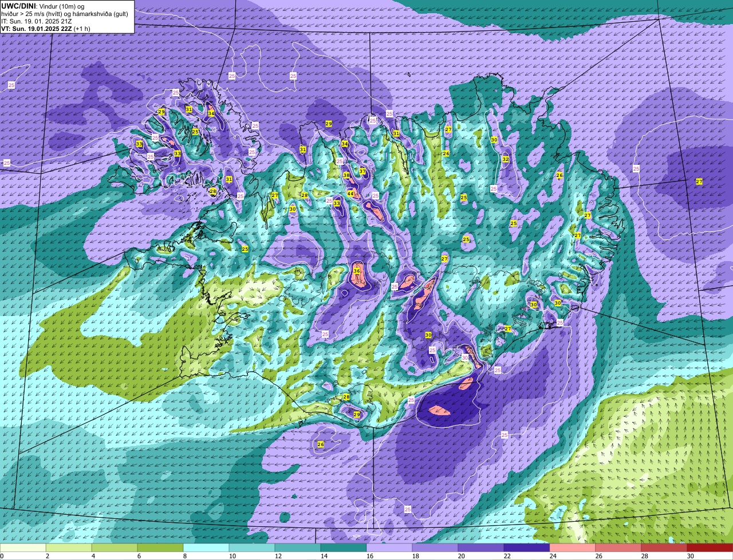Image resolution: width=733 pixels, height=560 pixels.
Task: Click the above-30 m/s dark red legend swatch
Action: pyautogui.click(x=710, y=548)
